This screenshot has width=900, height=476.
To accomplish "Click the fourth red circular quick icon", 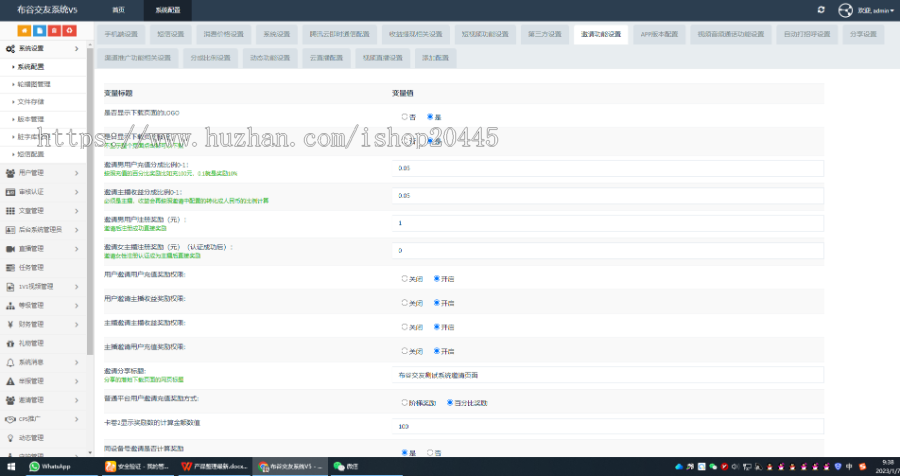I will coord(69,31).
